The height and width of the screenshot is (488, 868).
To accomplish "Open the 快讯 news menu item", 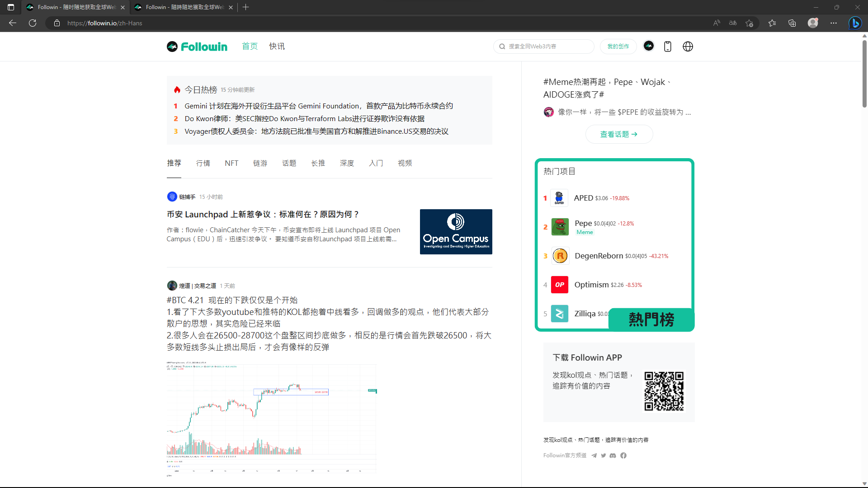I will [x=277, y=46].
